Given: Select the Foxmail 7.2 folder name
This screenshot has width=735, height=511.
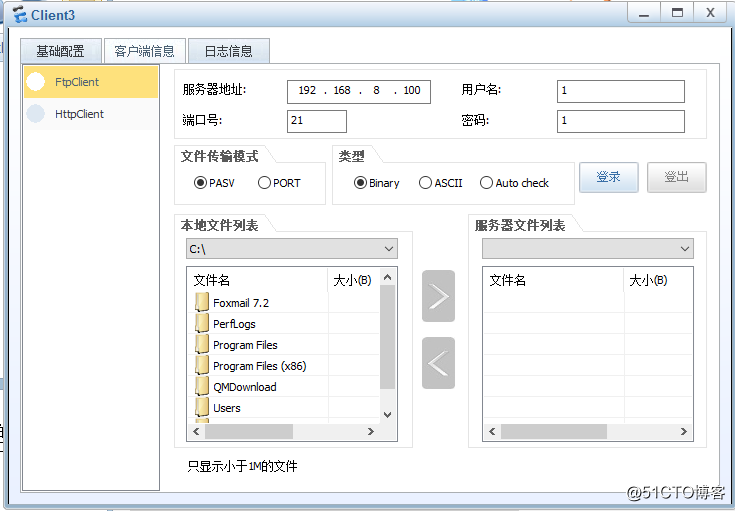Looking at the screenshot, I should pyautogui.click(x=241, y=303).
